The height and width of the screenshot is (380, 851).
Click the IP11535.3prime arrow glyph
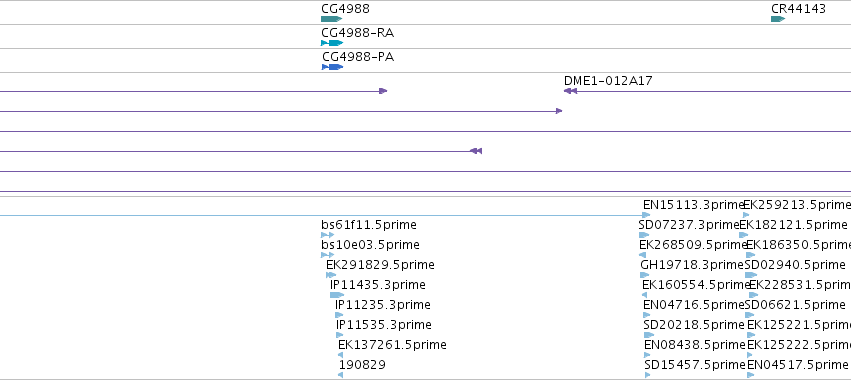click(340, 335)
